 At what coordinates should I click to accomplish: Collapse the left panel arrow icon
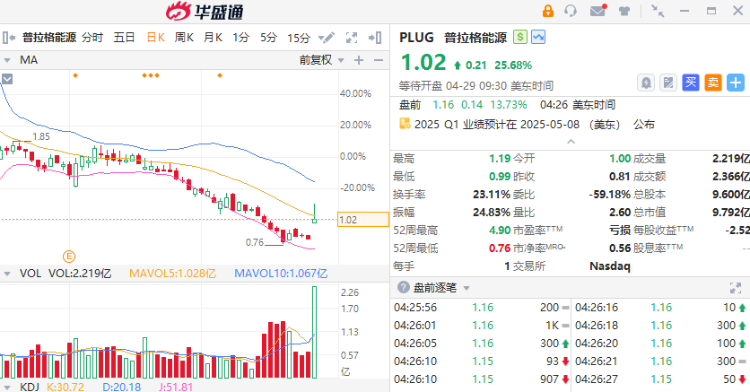(x=8, y=37)
